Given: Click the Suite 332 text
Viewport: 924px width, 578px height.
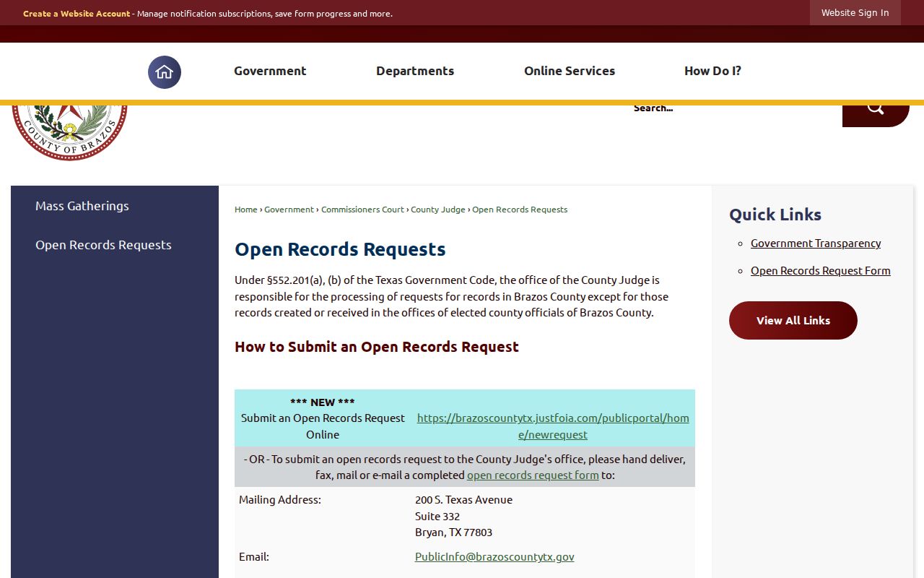Looking at the screenshot, I should 437,517.
